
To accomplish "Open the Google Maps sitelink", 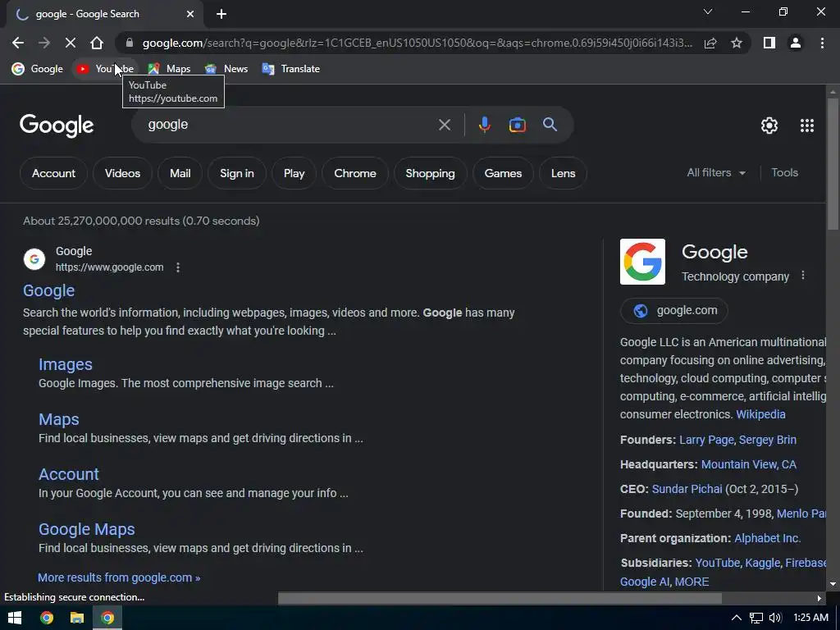I will click(87, 529).
